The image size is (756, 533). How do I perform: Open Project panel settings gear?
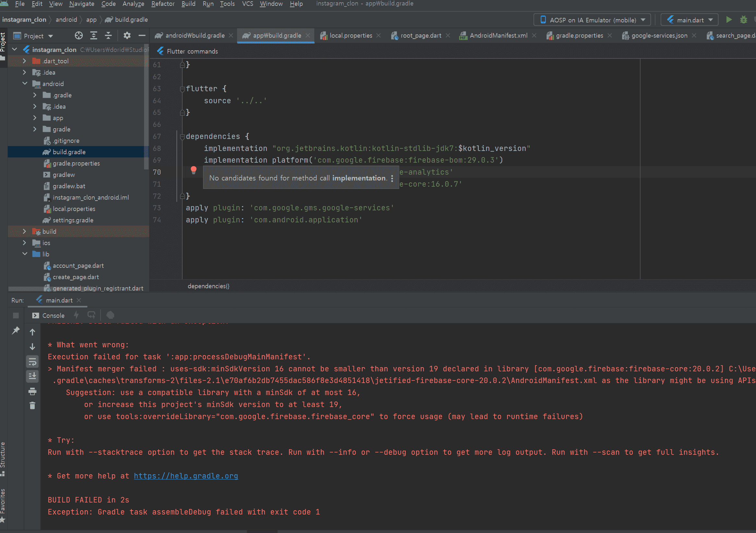127,36
